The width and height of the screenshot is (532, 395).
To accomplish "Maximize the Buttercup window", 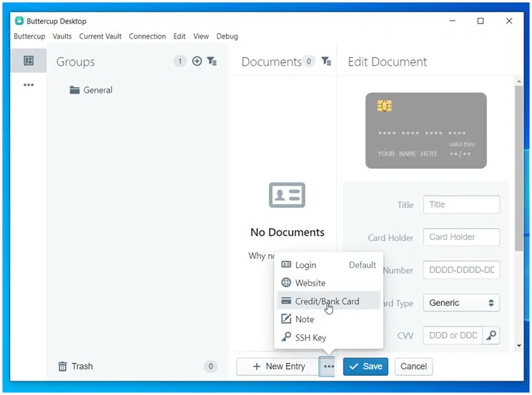I will 481,21.
